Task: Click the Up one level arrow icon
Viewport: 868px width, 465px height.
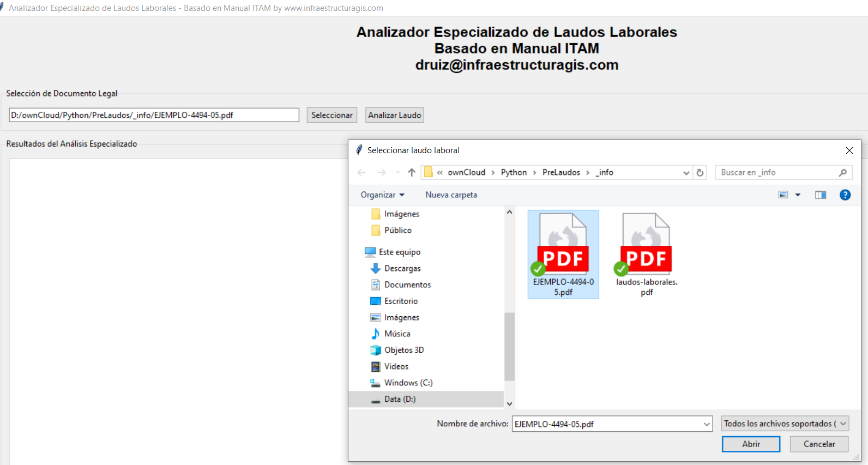Action: pos(412,172)
